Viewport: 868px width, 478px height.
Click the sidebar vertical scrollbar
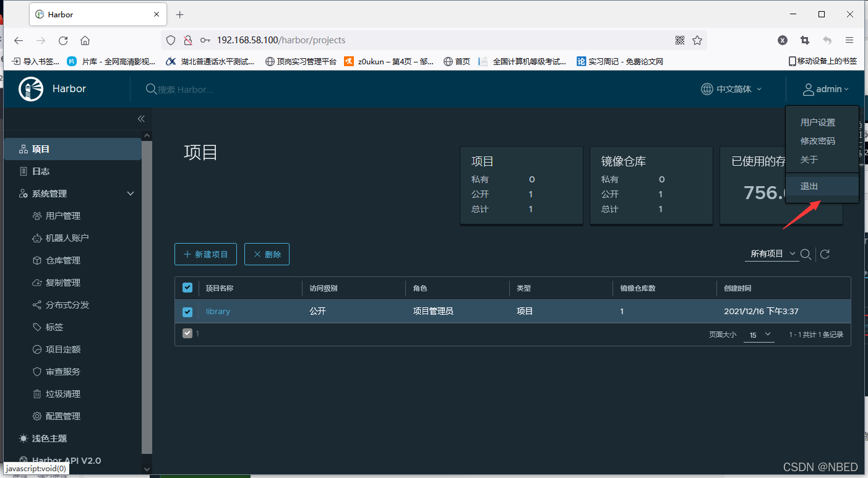[147, 297]
